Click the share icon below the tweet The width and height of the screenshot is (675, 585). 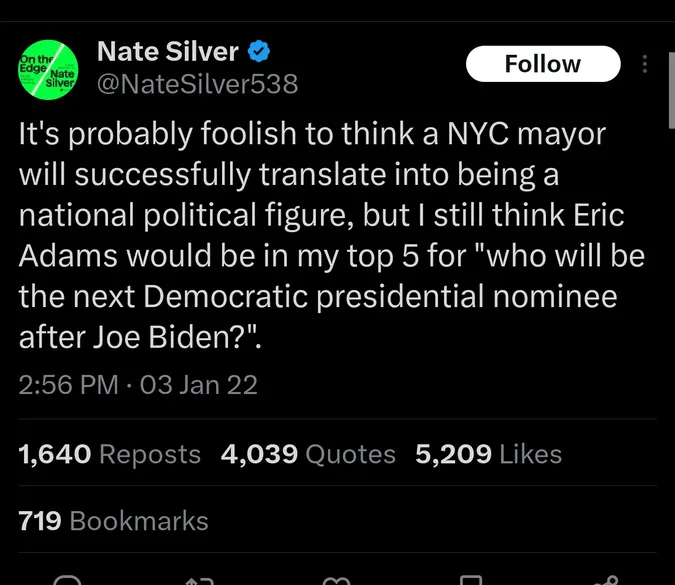pyautogui.click(x=605, y=580)
